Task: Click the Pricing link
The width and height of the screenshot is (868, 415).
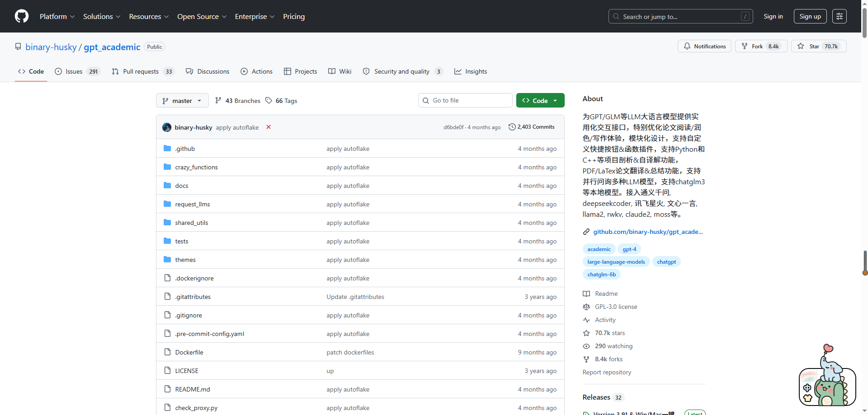Action: tap(294, 16)
